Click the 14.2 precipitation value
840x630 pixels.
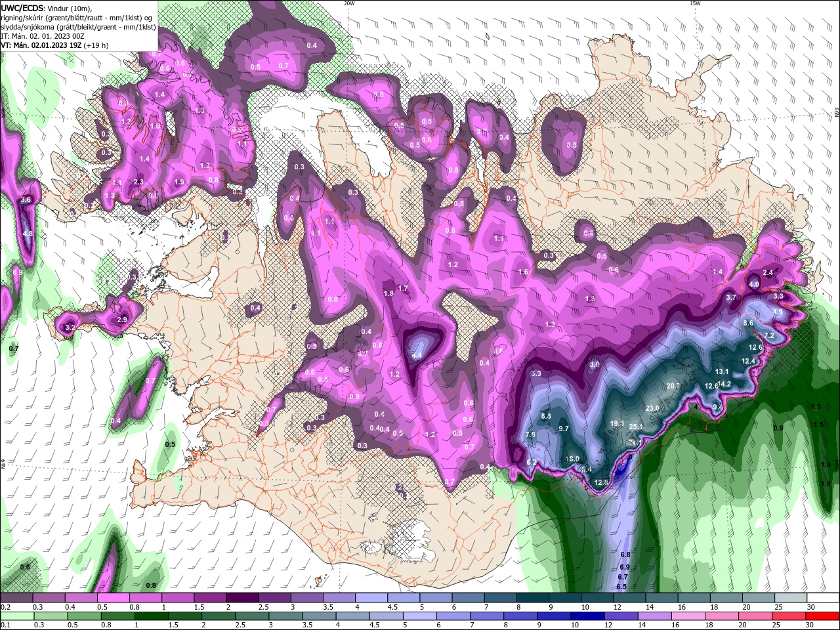click(724, 384)
